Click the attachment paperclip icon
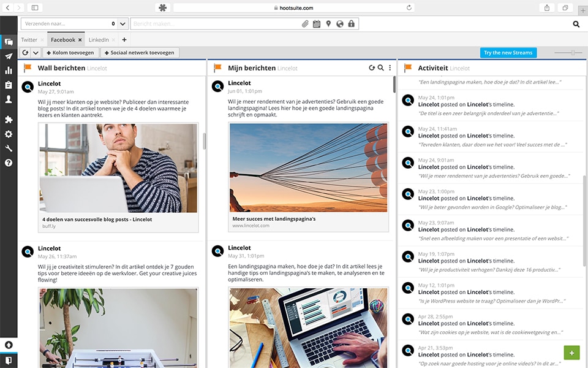Image resolution: width=588 pixels, height=368 pixels. pyautogui.click(x=305, y=24)
